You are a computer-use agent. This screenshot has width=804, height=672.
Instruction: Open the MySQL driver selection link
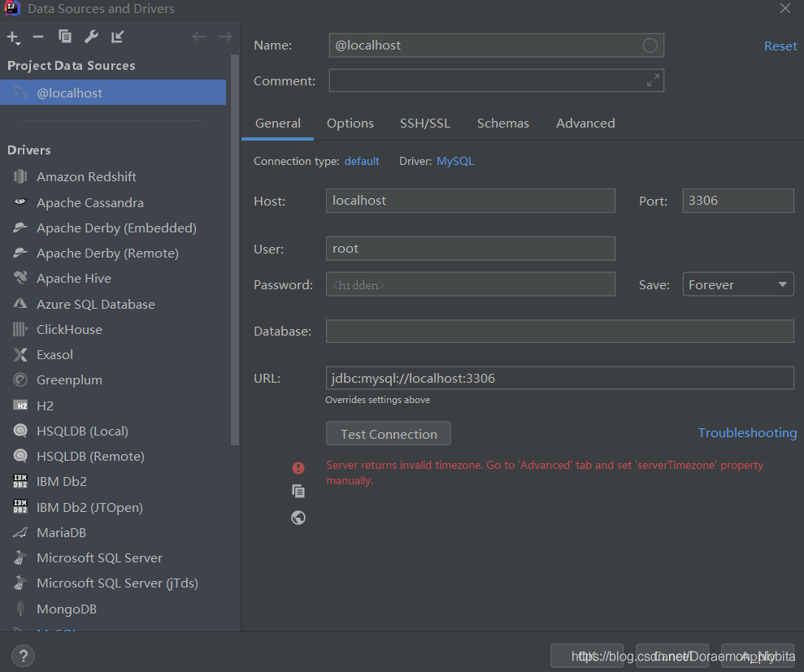[x=454, y=161]
